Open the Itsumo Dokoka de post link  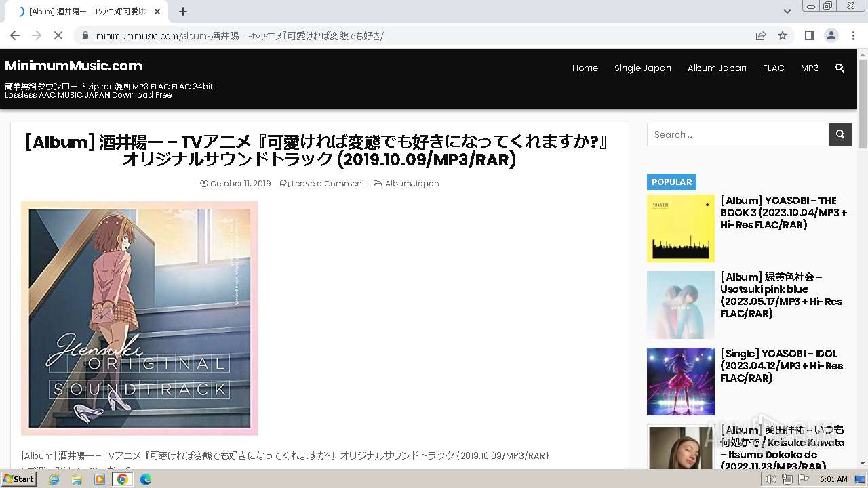(783, 448)
